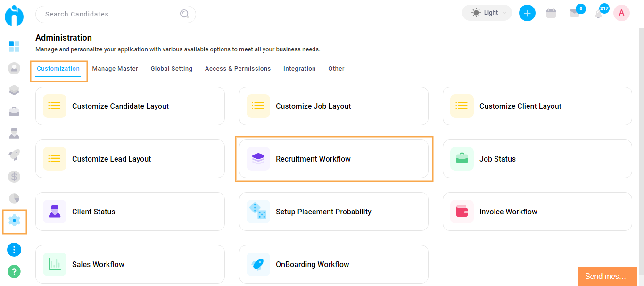Open Setup Placement Probability card
The width and height of the screenshot is (644, 286).
(333, 212)
